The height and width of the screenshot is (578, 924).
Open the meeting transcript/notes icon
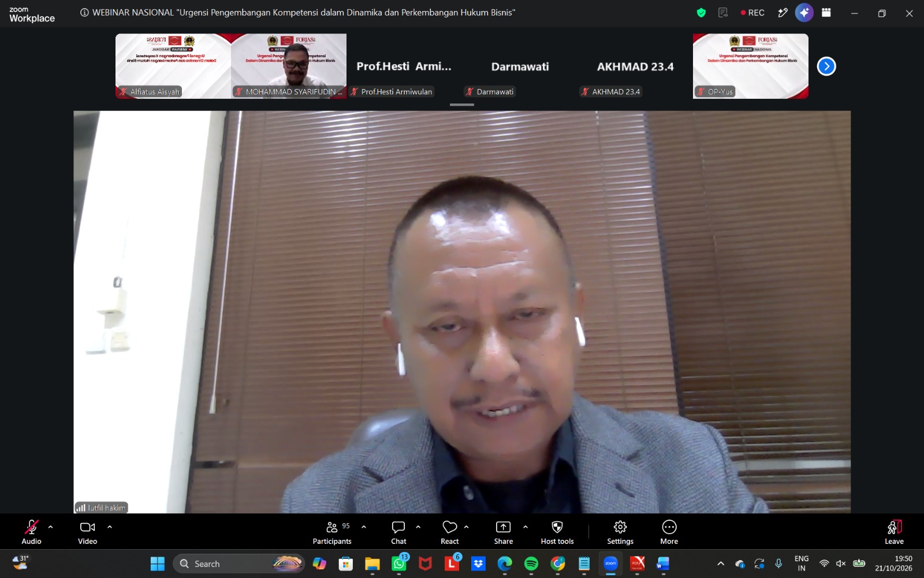coord(723,13)
